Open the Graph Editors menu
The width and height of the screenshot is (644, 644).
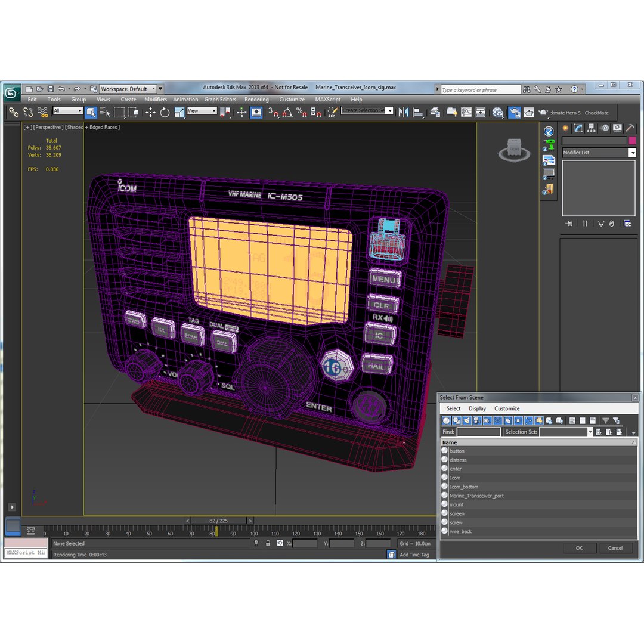point(220,100)
